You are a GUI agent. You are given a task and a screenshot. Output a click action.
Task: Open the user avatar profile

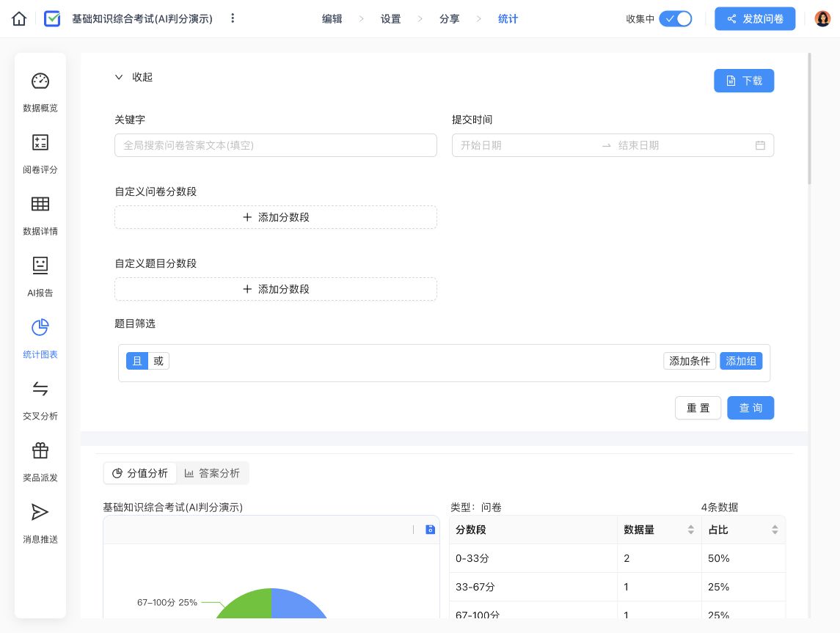coord(822,19)
